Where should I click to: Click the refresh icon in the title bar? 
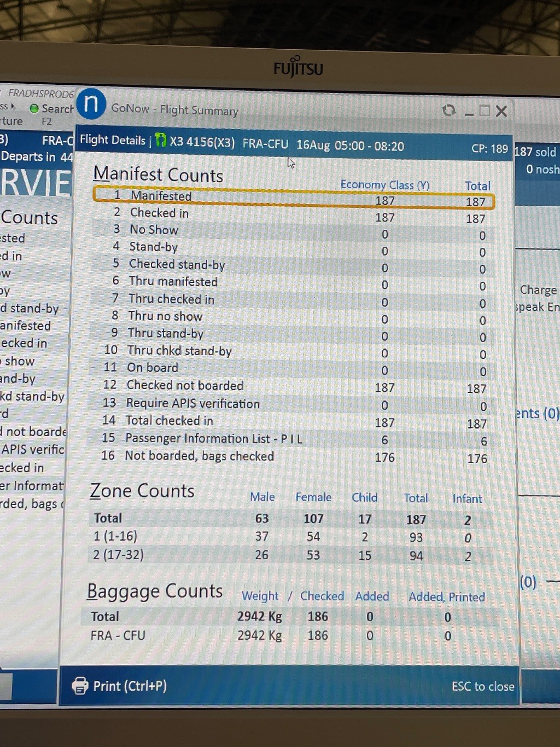pyautogui.click(x=449, y=111)
